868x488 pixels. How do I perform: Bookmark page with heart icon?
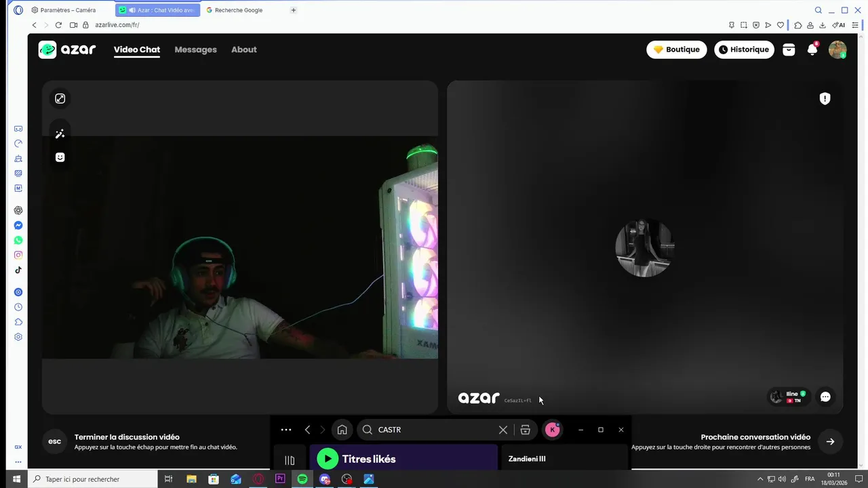(781, 25)
